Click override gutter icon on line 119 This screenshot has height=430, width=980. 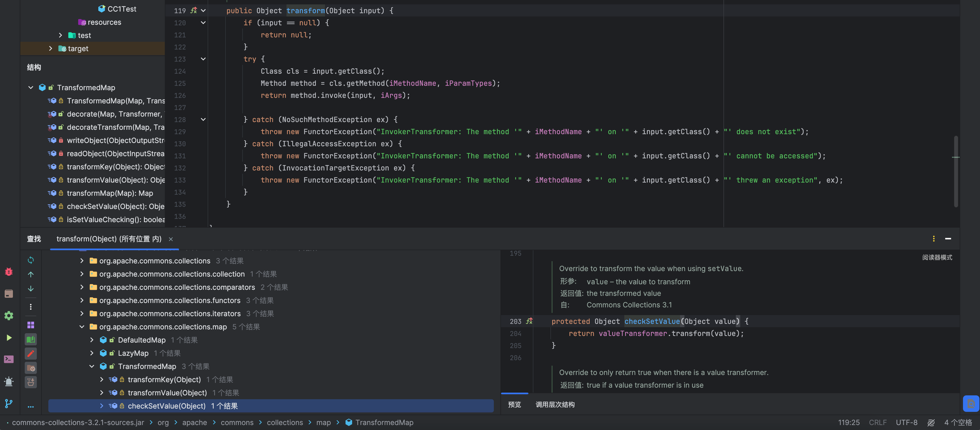194,11
